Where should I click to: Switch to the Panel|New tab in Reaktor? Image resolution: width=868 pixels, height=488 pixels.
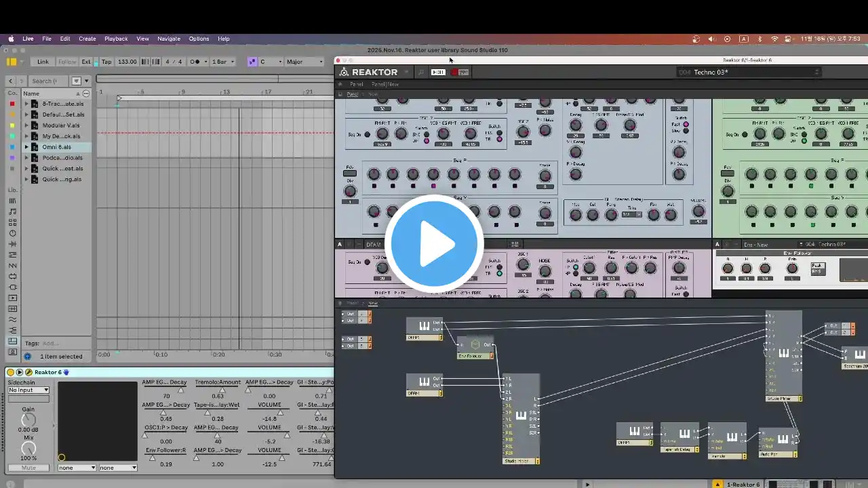pyautogui.click(x=385, y=84)
